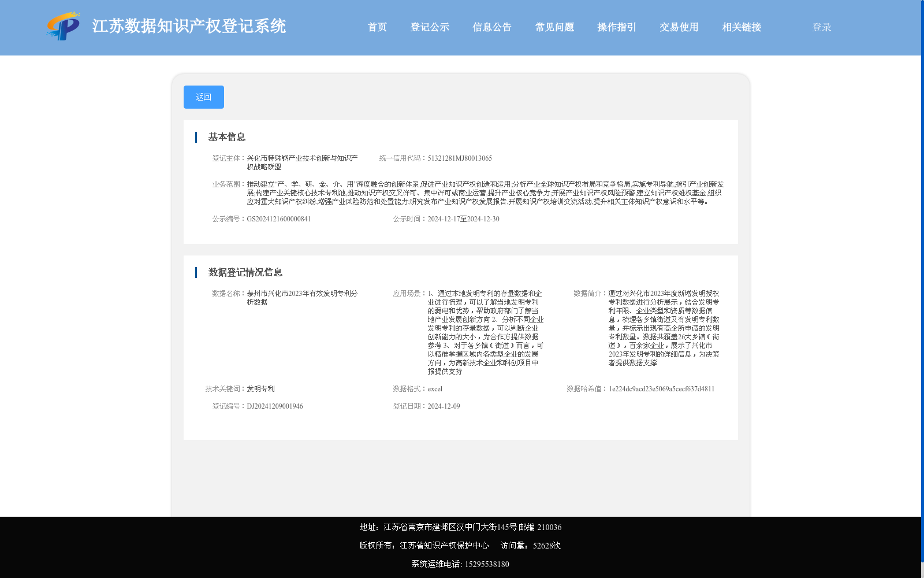This screenshot has width=924, height=578.
Task: Click the 应用场景 description text
Action: point(486,332)
